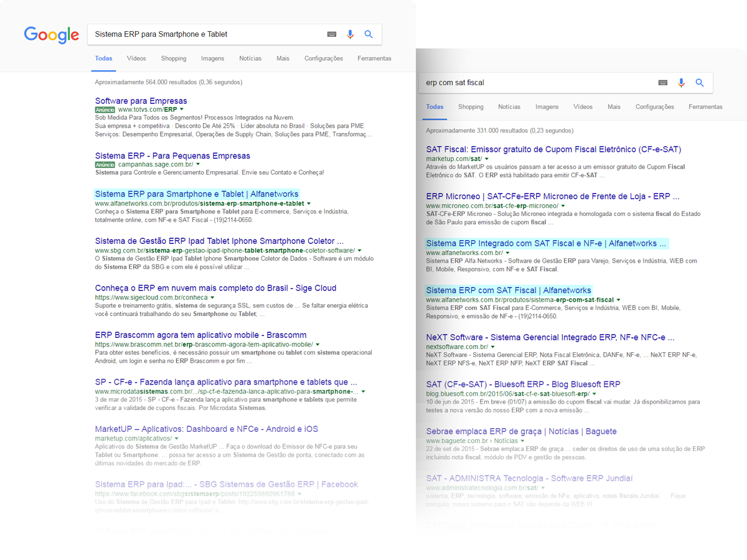Image resolution: width=747 pixels, height=560 pixels.
Task: Open dropdown arrow next to campanhas.sage.com.br/
Action: tap(198, 164)
